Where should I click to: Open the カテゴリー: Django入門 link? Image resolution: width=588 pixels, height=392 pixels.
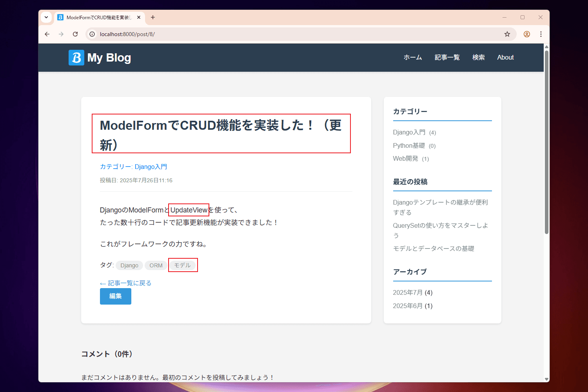click(x=134, y=167)
